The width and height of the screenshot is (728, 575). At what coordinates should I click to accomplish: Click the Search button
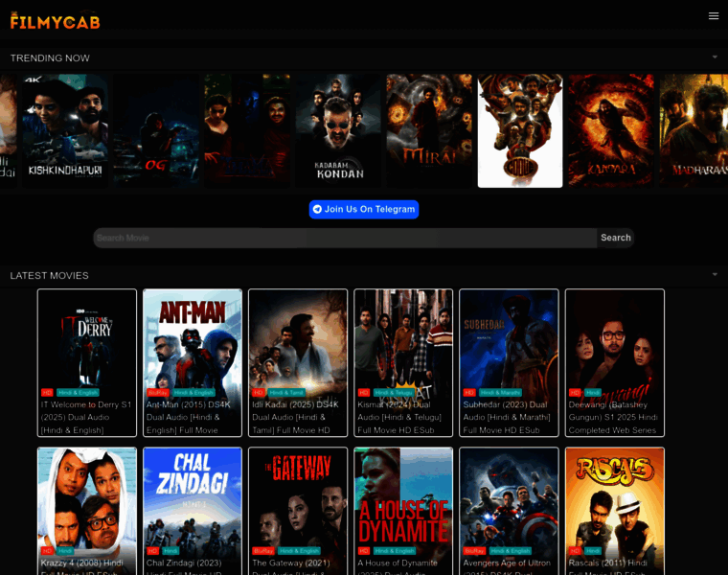tap(616, 238)
